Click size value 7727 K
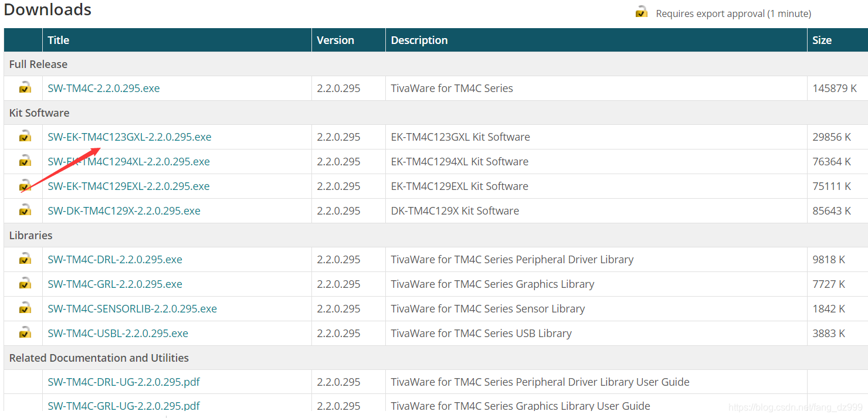Viewport: 868px width, 418px height. click(829, 284)
